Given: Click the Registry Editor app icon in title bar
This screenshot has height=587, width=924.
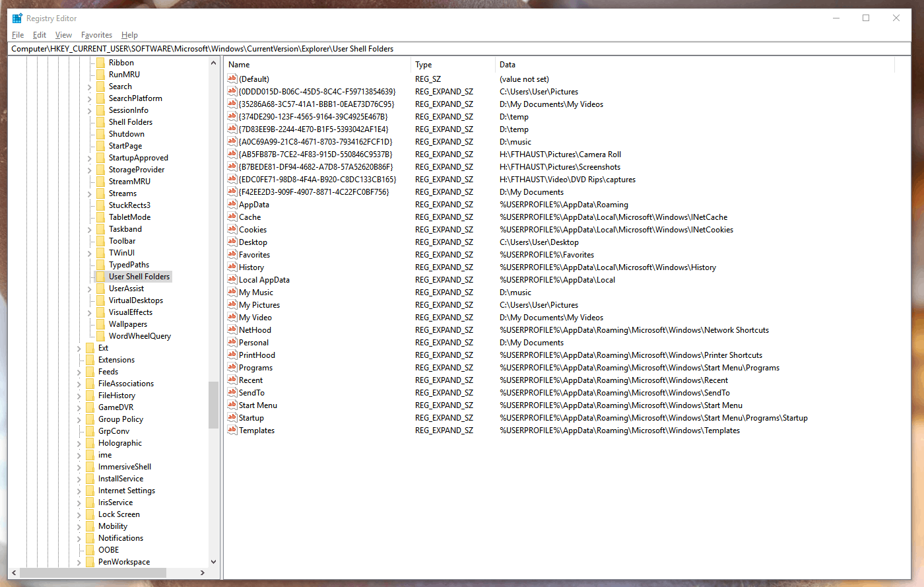Looking at the screenshot, I should pos(17,18).
